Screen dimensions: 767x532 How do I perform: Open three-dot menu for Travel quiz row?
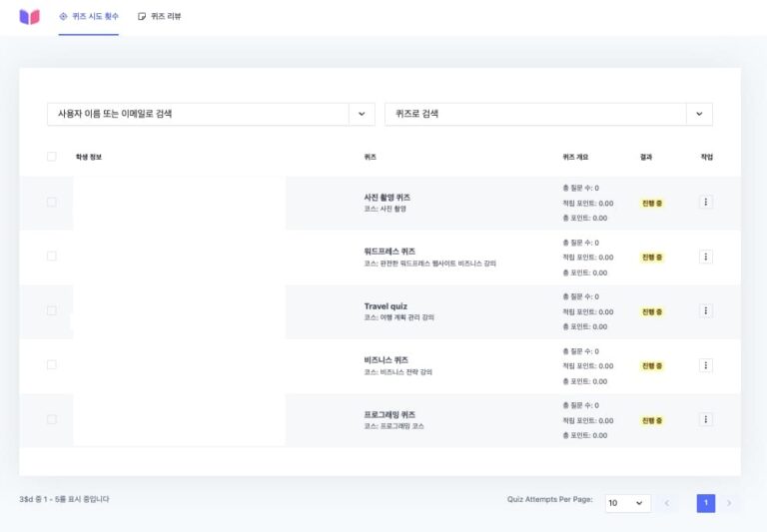(x=706, y=311)
